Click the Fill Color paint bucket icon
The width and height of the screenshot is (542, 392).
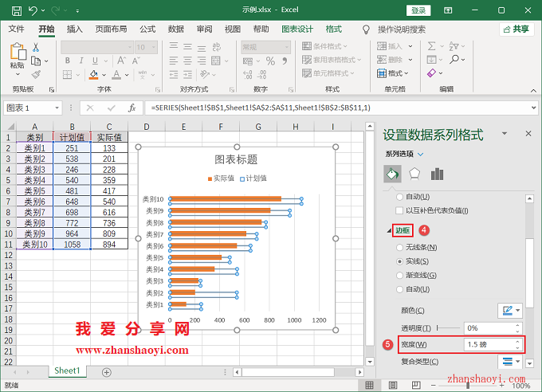(x=94, y=74)
